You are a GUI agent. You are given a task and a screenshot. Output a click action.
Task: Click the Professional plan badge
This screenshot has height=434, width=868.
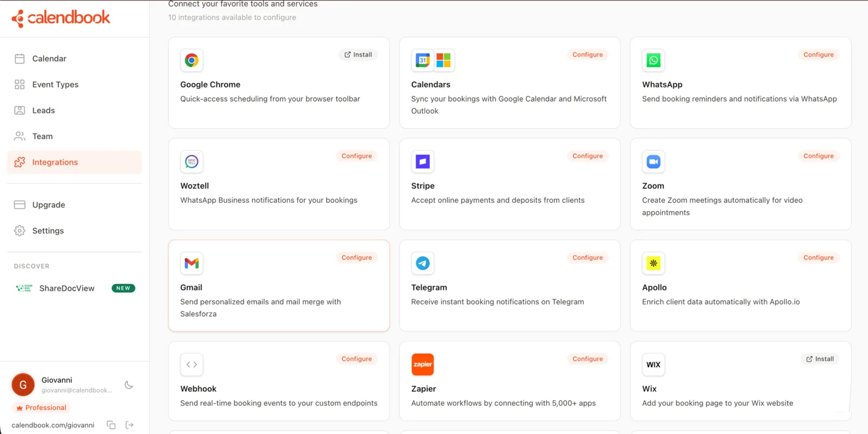tap(41, 407)
